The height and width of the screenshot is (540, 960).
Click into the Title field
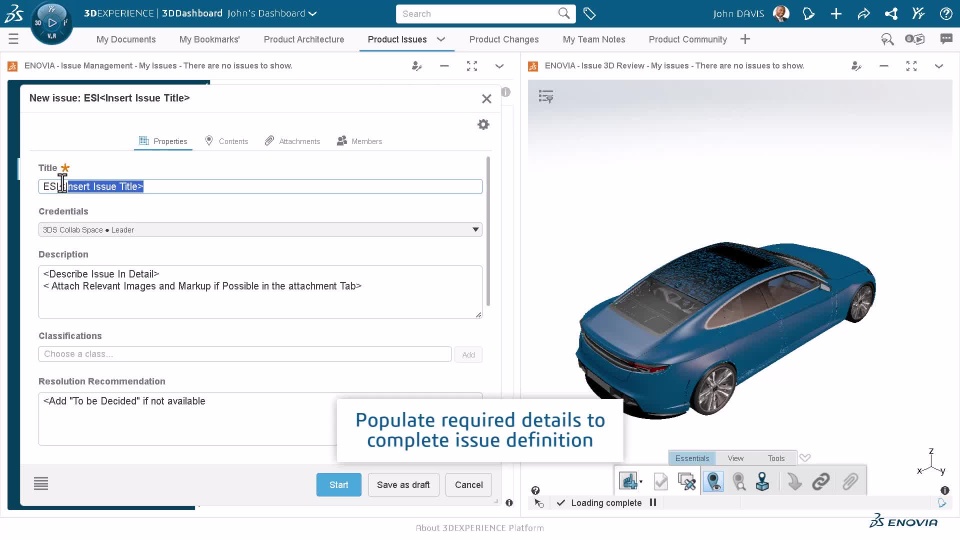coord(260,186)
